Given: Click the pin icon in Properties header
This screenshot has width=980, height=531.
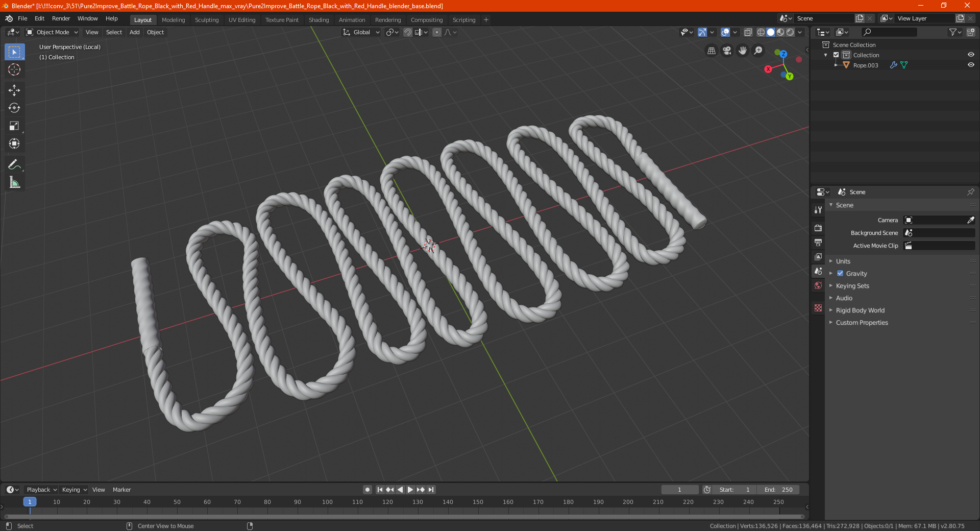Looking at the screenshot, I should (970, 192).
